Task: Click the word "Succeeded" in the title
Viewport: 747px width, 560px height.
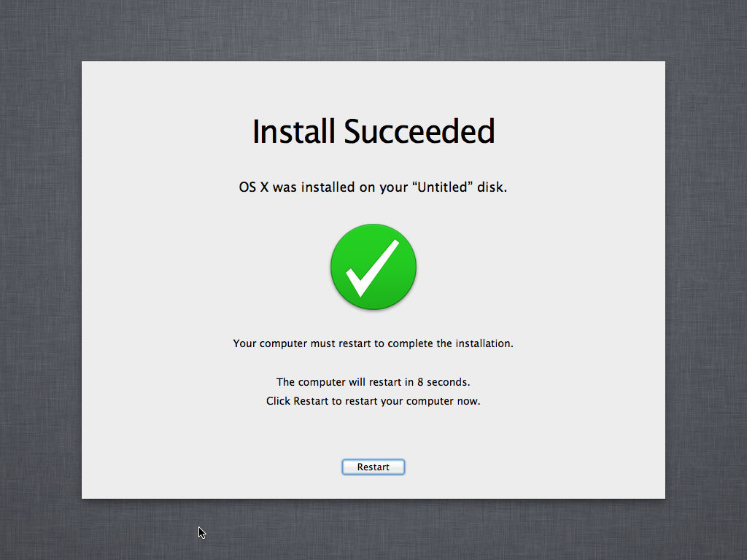Action: pos(419,131)
